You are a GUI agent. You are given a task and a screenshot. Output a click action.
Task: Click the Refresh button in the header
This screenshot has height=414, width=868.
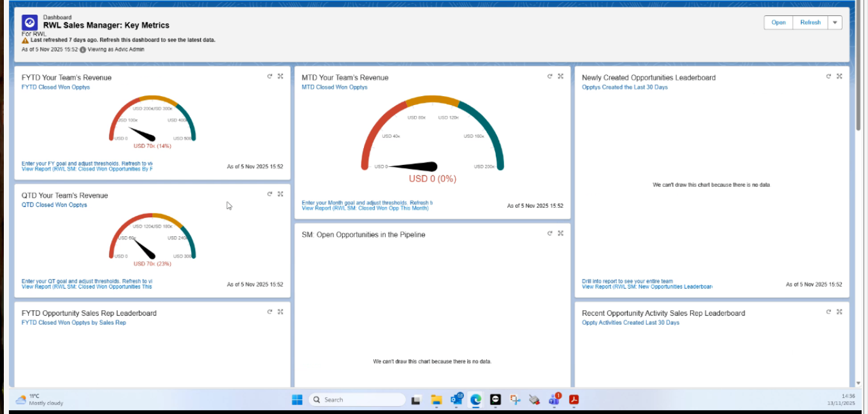[809, 22]
